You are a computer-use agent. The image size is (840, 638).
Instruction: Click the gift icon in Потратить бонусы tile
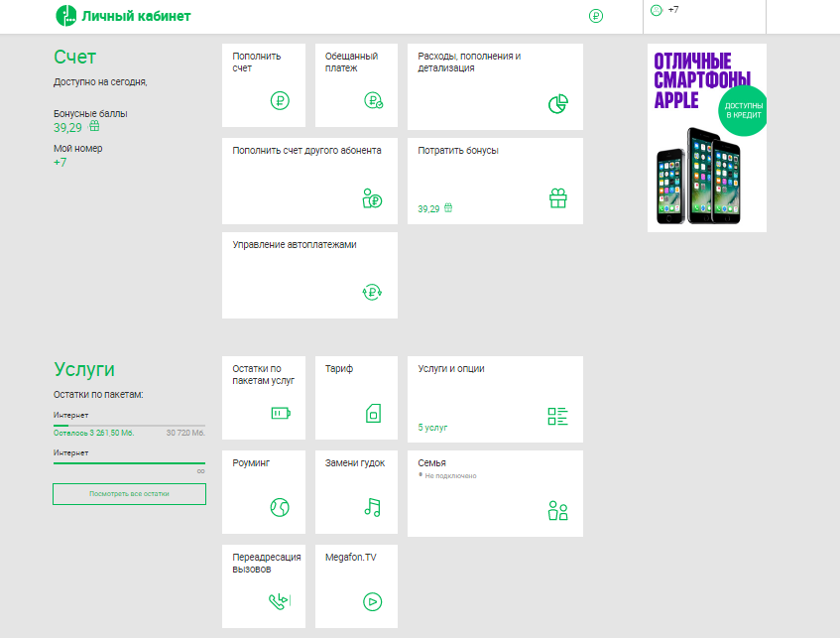click(557, 198)
